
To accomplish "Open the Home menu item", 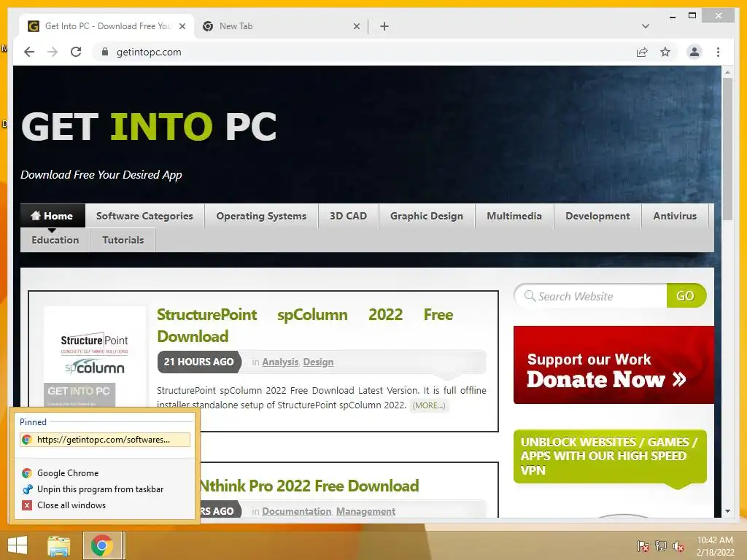I will (x=53, y=216).
